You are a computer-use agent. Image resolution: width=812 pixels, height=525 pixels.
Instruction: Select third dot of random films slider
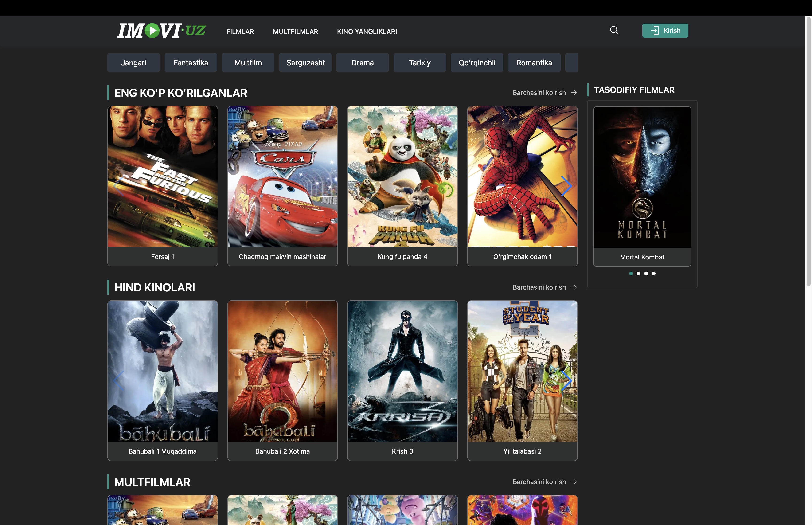(646, 273)
